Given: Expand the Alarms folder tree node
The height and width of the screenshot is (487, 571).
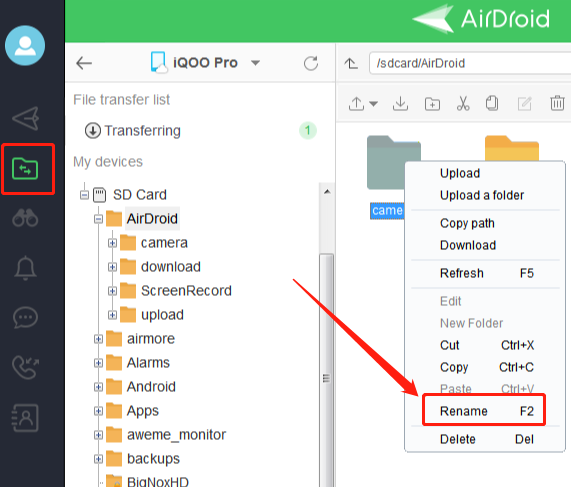Looking at the screenshot, I should click(98, 363).
